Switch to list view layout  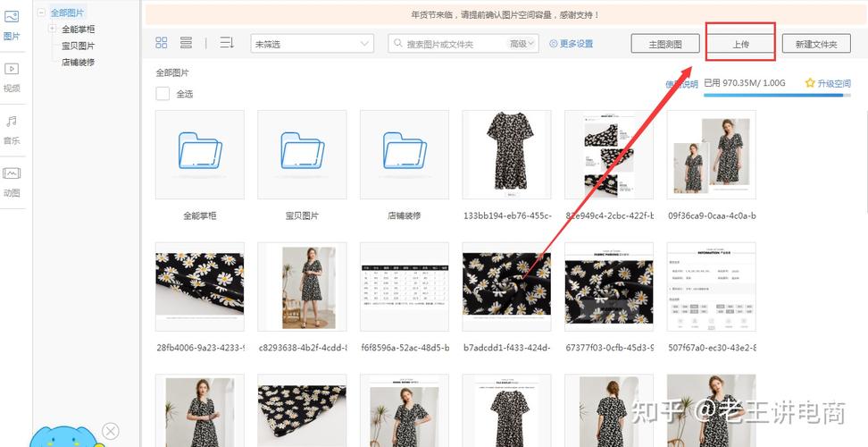(x=186, y=43)
